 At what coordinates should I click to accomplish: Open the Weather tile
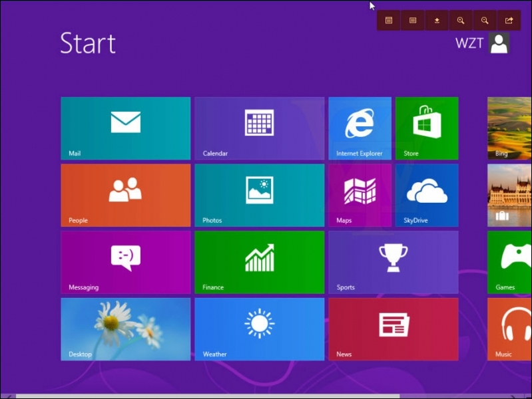(260, 329)
